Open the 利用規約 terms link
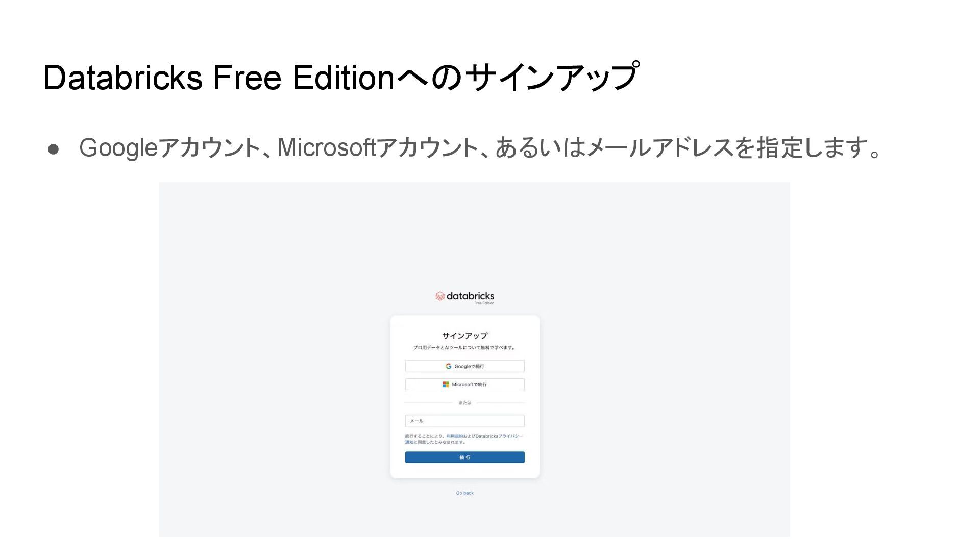 [454, 436]
